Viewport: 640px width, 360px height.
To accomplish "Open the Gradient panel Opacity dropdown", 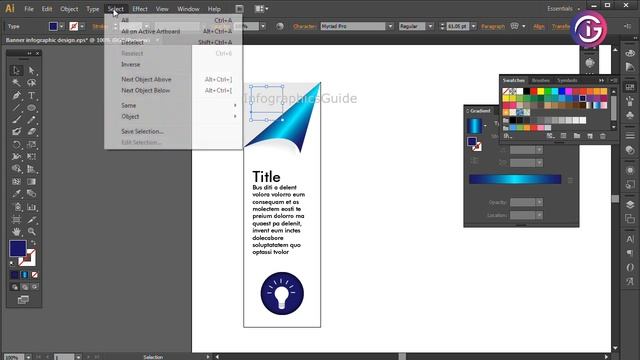I will point(539,202).
